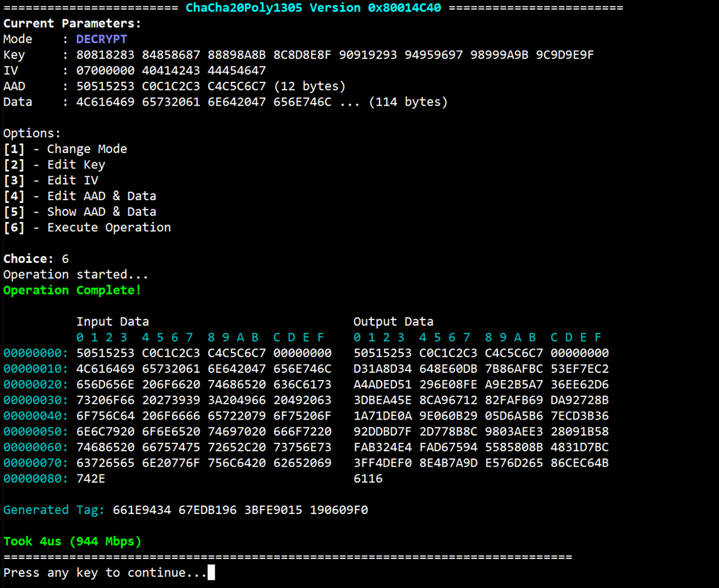Click option [2] Edit Key
Image resolution: width=719 pixels, height=588 pixels.
tap(54, 164)
